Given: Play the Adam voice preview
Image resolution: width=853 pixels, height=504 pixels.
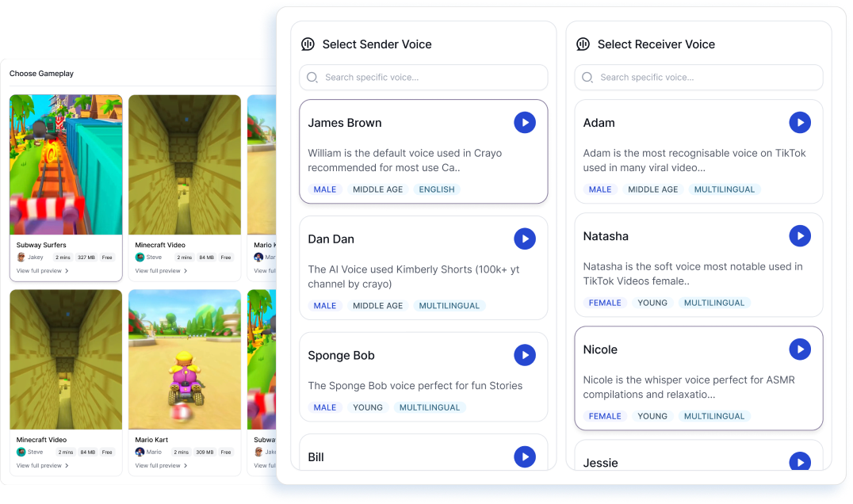Looking at the screenshot, I should coord(800,123).
